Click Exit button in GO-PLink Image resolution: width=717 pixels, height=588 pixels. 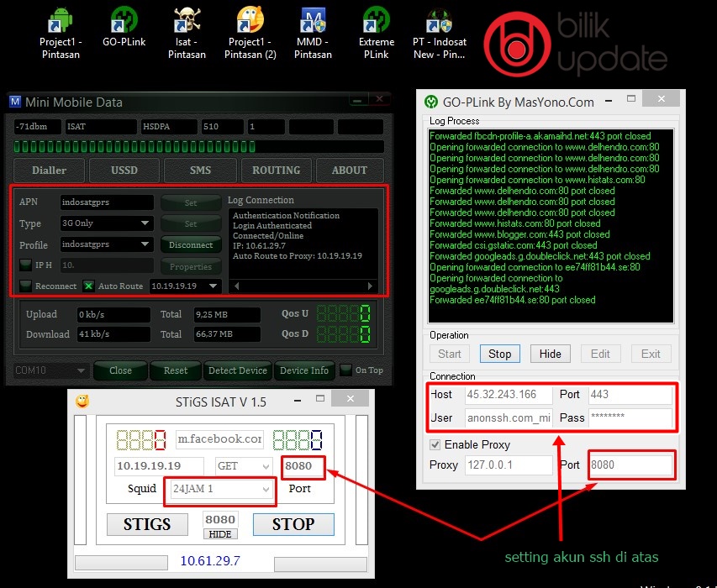(x=651, y=354)
